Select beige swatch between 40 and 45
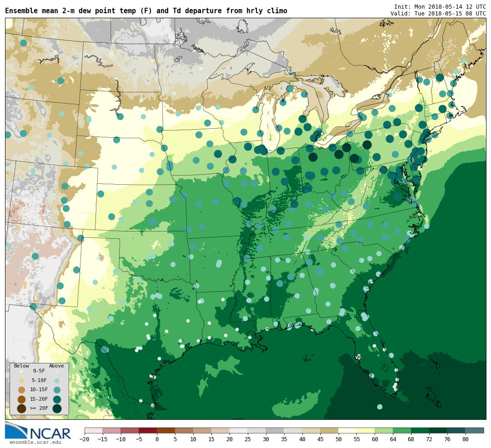 (311, 430)
